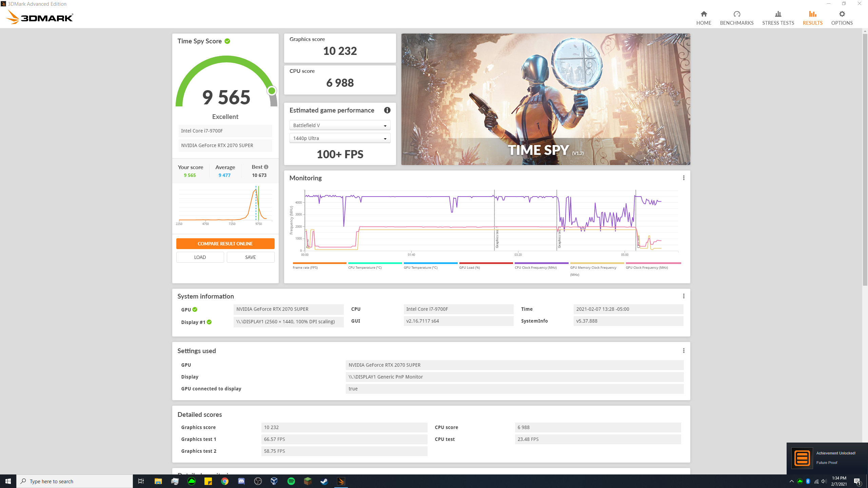
Task: Click the Graphics score 10 232 card
Action: tap(340, 48)
